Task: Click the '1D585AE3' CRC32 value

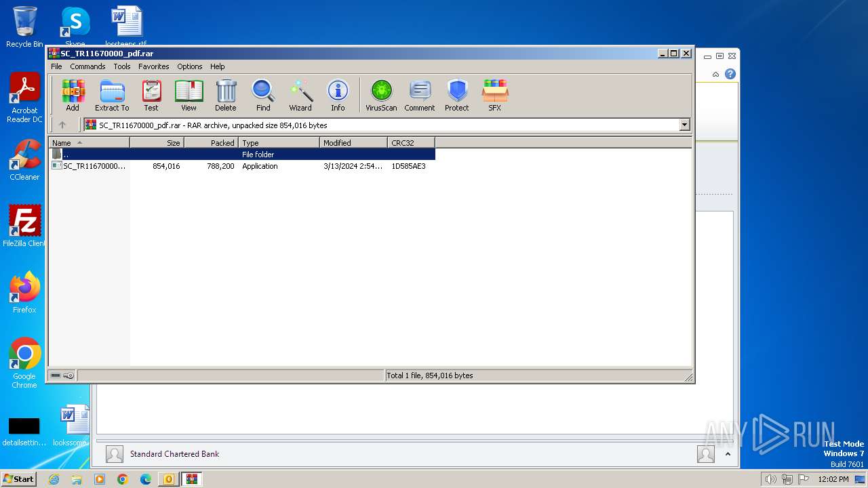Action: (x=408, y=166)
